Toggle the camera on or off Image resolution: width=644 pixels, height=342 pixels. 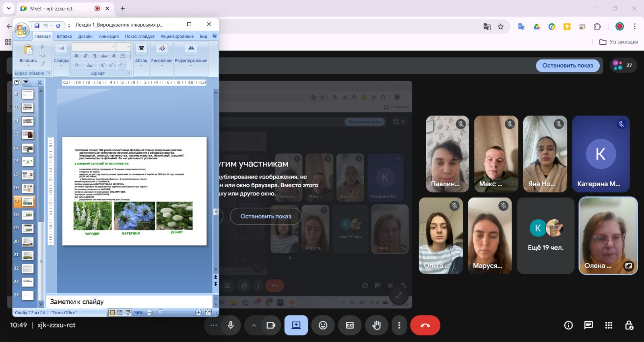click(x=271, y=325)
